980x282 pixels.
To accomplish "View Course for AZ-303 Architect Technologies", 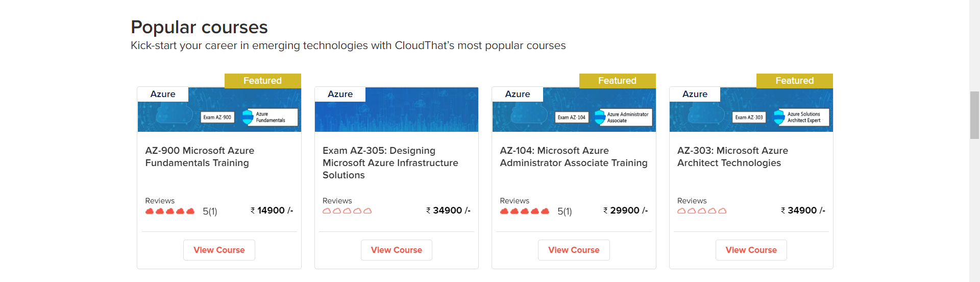I will (751, 250).
